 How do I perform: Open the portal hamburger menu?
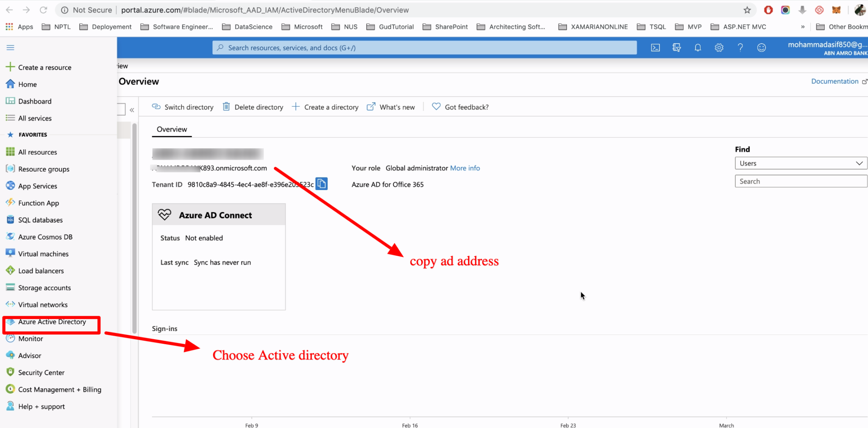(10, 47)
